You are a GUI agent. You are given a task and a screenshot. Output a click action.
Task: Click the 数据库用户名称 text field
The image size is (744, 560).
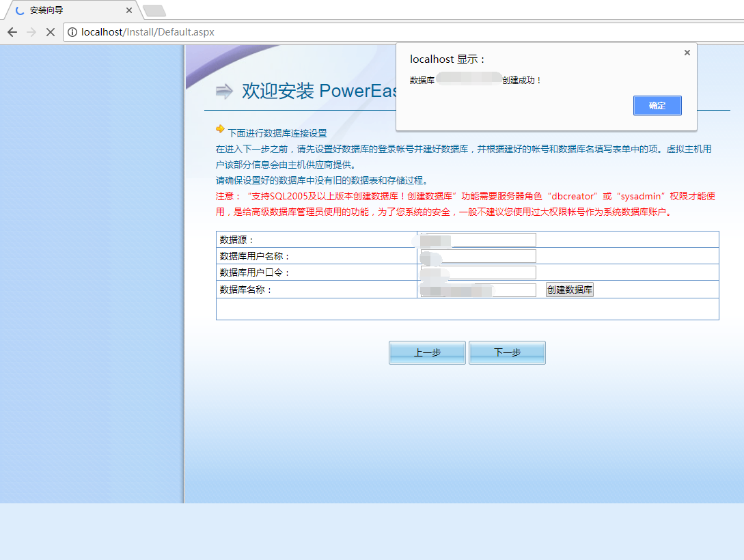478,256
